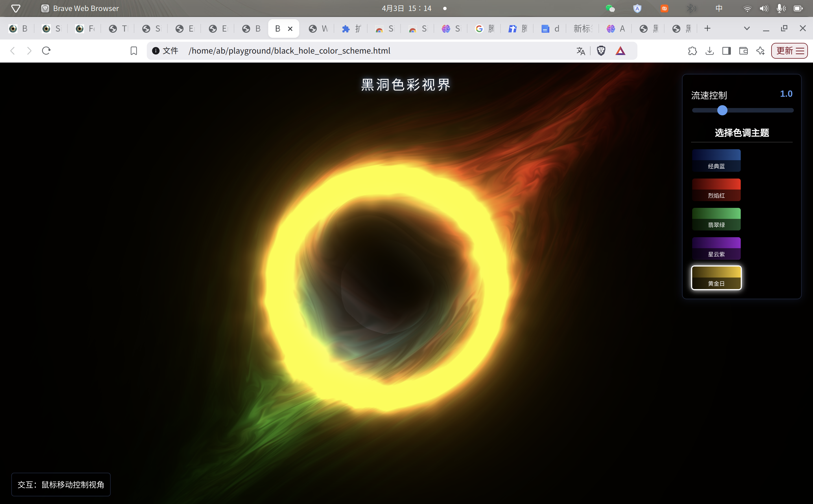Open the page translate icon
Screen dimensions: 813x504
coord(580,51)
